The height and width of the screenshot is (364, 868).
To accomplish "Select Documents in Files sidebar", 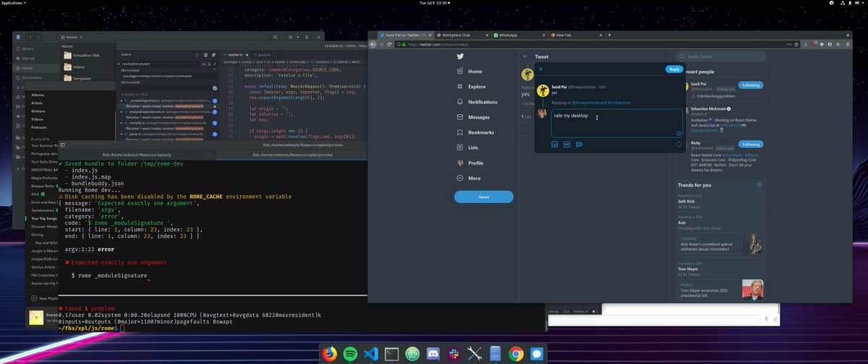I will (32, 77).
